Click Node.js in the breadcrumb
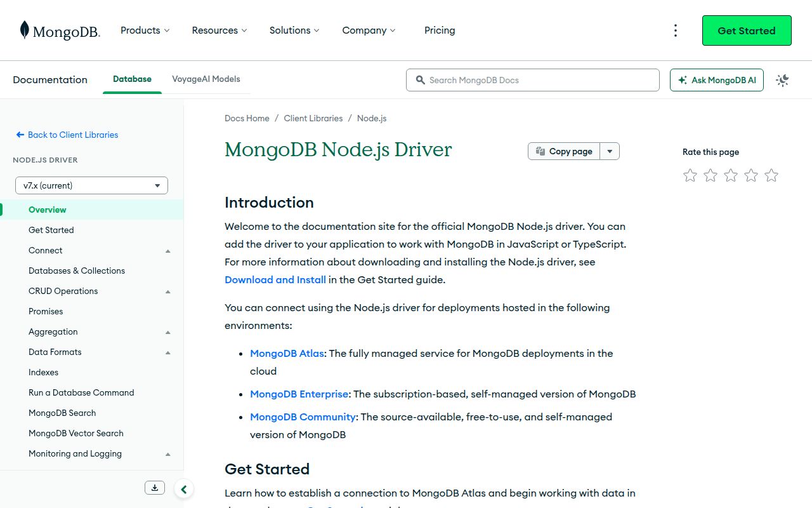This screenshot has width=812, height=508. point(372,118)
